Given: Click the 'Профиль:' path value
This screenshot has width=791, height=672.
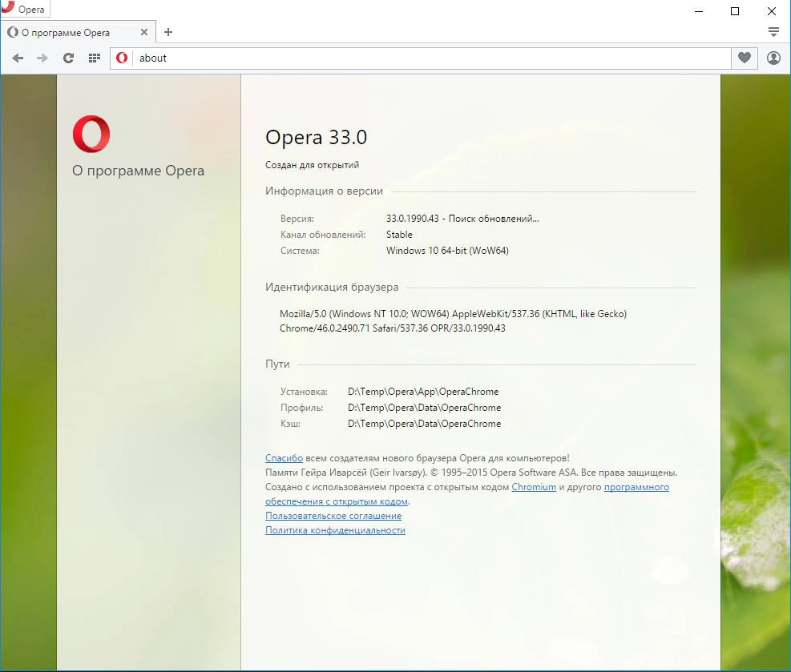Looking at the screenshot, I should coord(424,408).
